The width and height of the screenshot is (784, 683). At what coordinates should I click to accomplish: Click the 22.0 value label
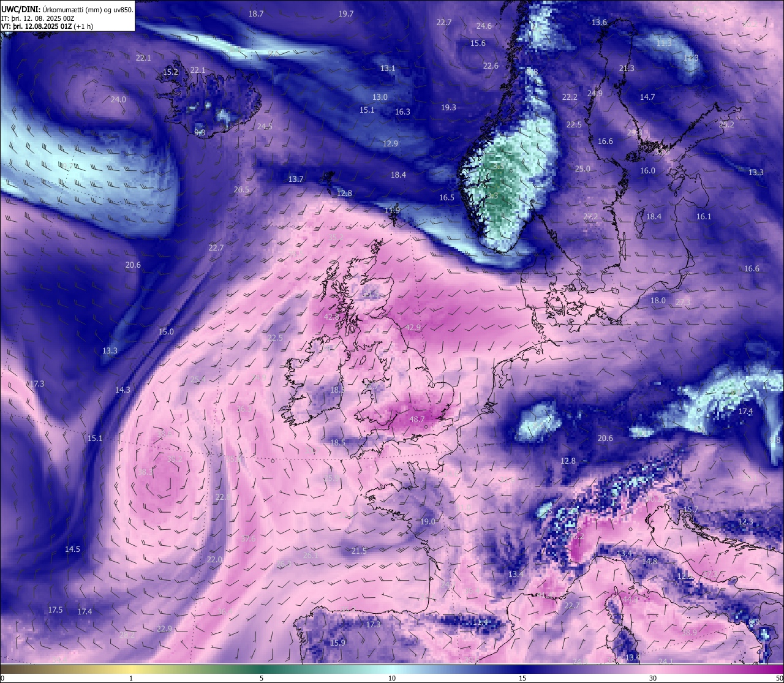click(214, 559)
